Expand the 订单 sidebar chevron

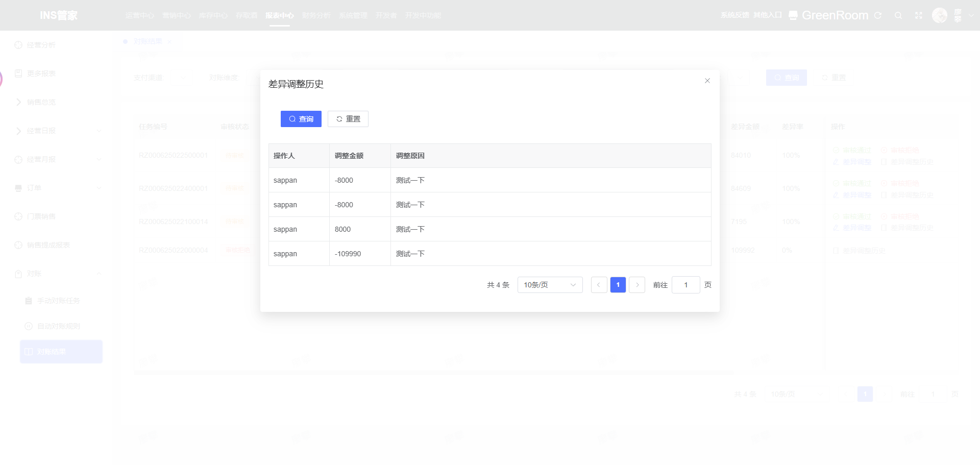click(x=99, y=188)
